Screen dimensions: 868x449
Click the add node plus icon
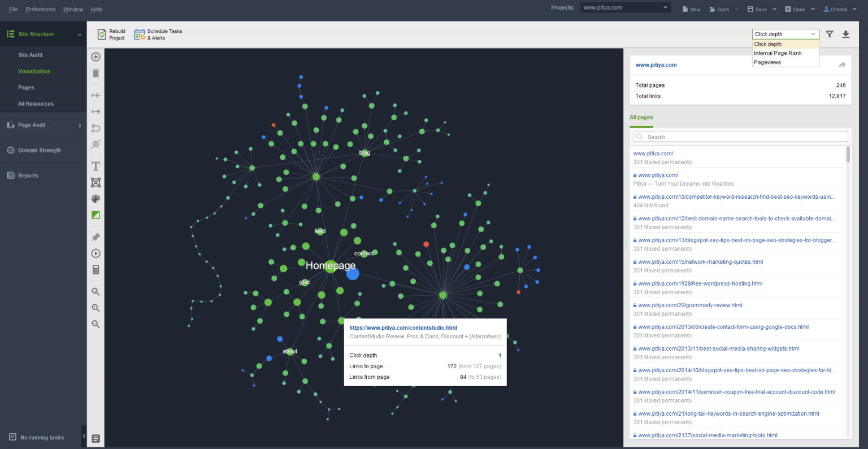[96, 57]
